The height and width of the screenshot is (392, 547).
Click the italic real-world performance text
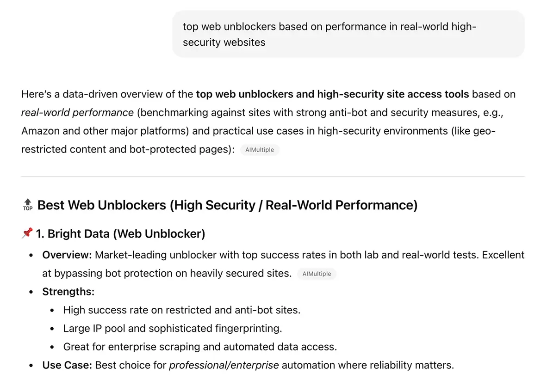tap(77, 112)
